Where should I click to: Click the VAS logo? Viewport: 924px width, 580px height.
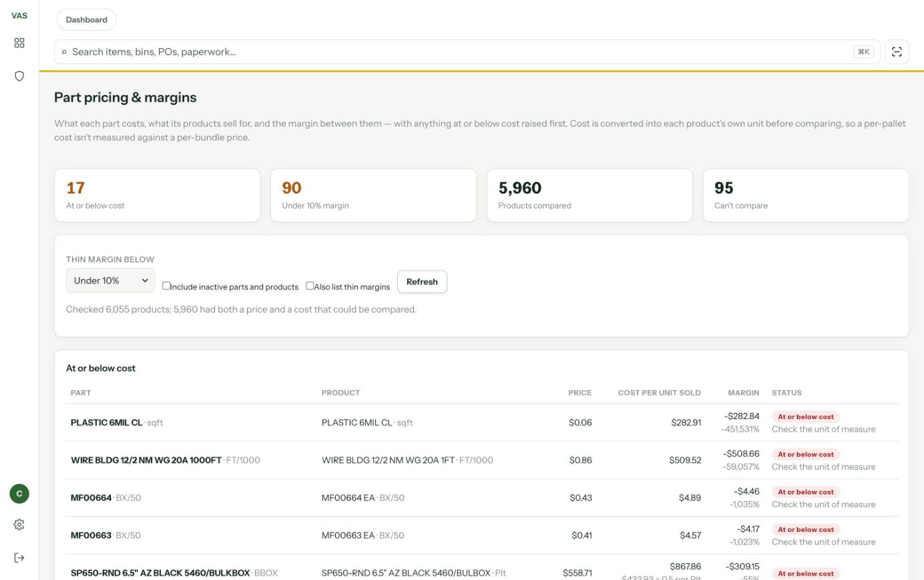tap(19, 15)
